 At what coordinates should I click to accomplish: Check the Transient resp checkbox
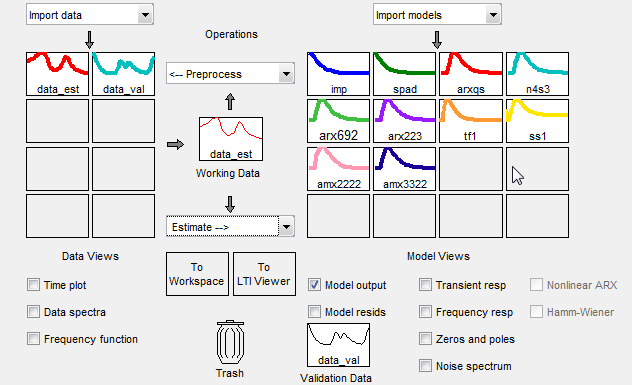pos(425,285)
